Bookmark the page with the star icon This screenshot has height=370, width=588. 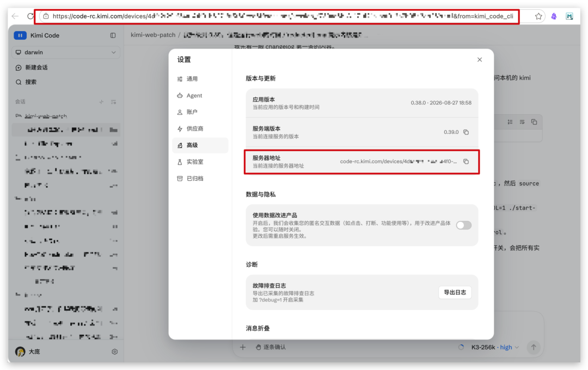pos(538,16)
